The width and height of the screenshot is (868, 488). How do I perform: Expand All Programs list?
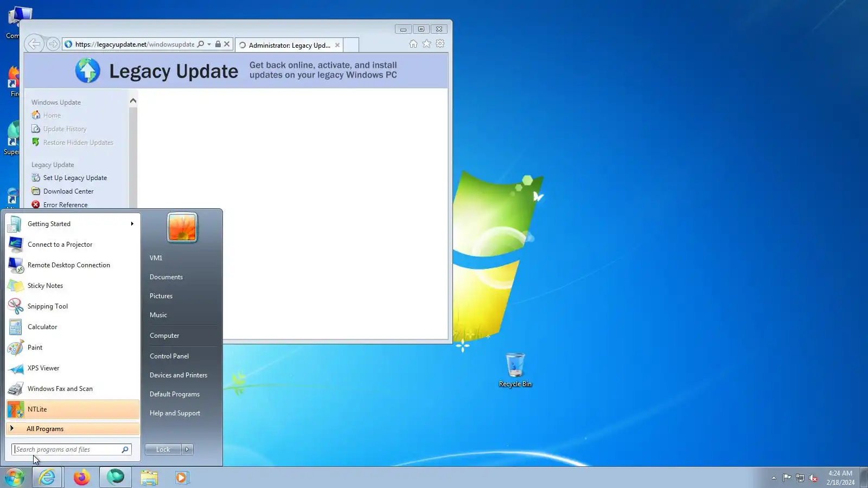73,429
